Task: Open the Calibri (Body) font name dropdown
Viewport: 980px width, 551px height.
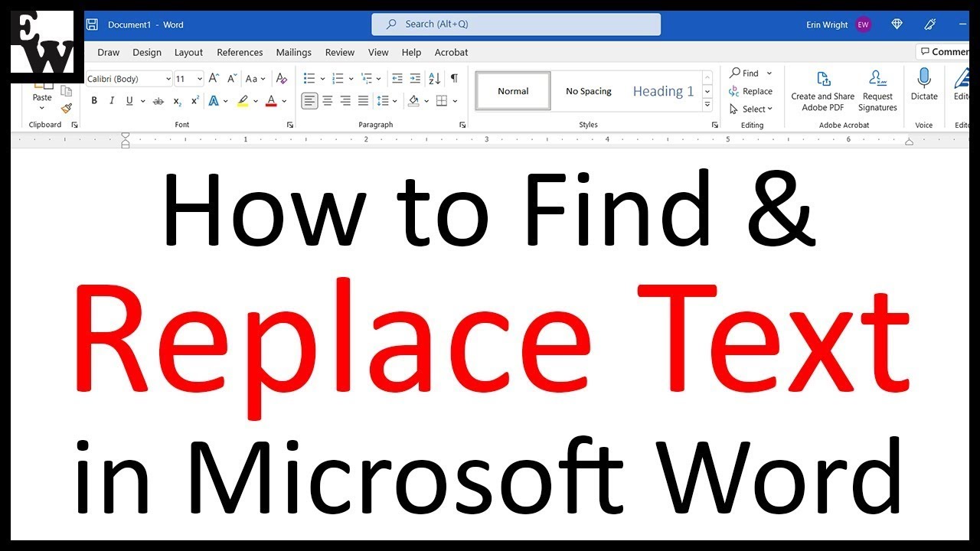Action: click(x=168, y=79)
